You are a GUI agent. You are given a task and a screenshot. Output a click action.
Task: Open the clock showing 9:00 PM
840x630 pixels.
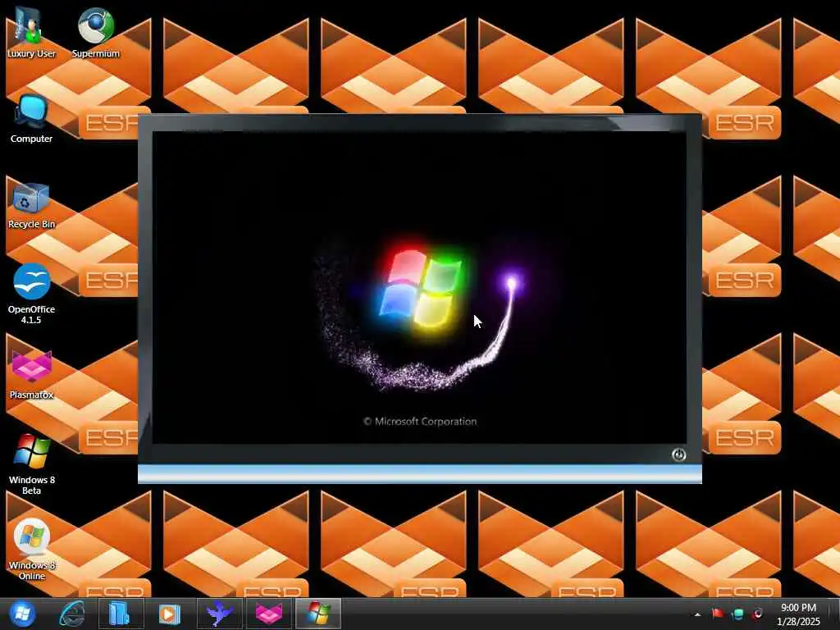[798, 614]
